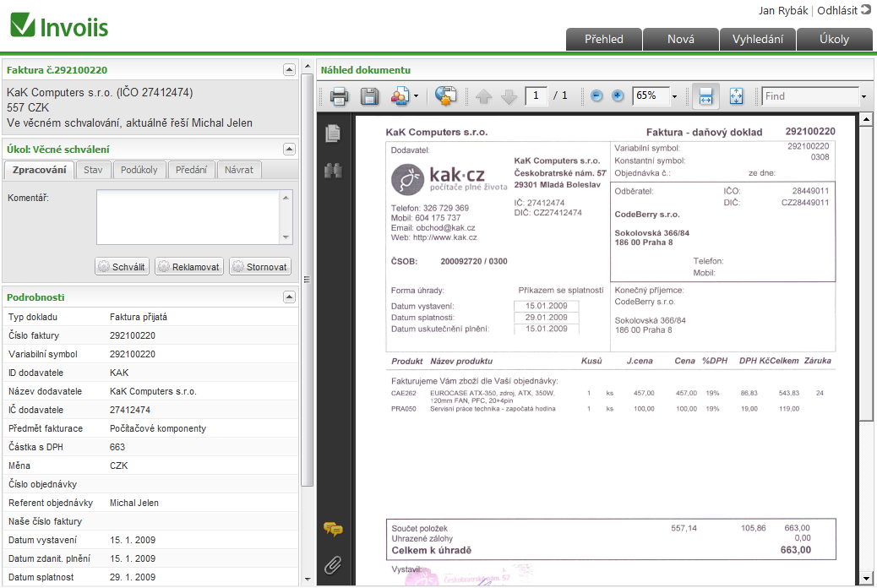Open the paperclip Attachments panel icon
The height and width of the screenshot is (588, 877).
pos(333,565)
